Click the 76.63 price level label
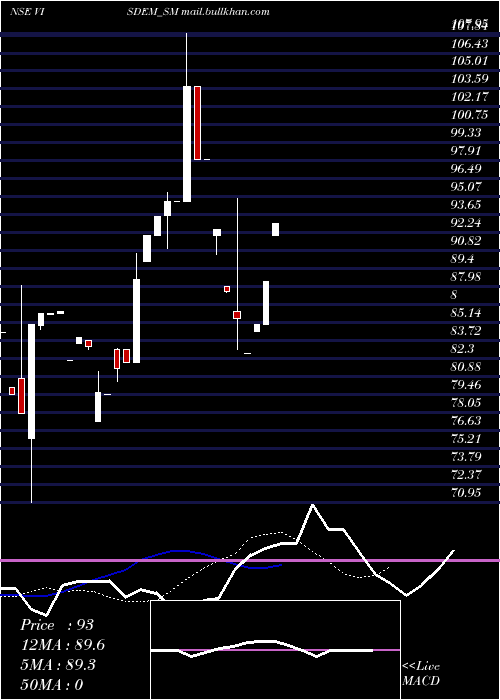This screenshot has height=700, width=500. point(466,421)
